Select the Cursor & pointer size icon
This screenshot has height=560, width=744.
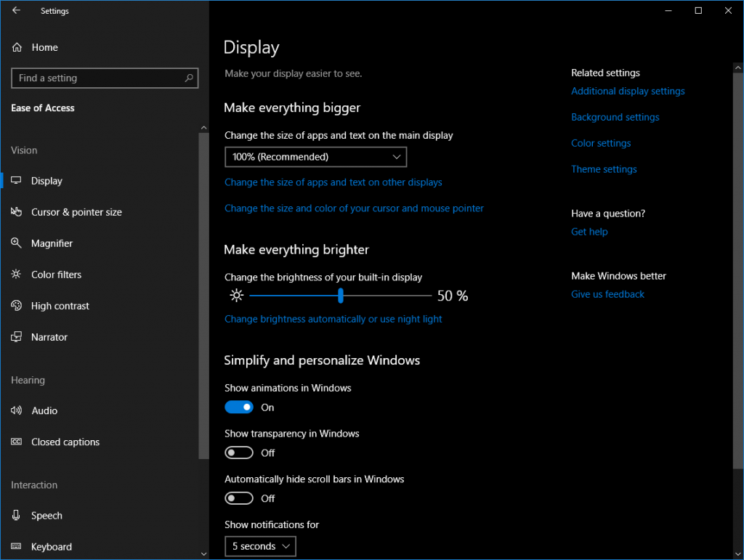click(x=16, y=211)
